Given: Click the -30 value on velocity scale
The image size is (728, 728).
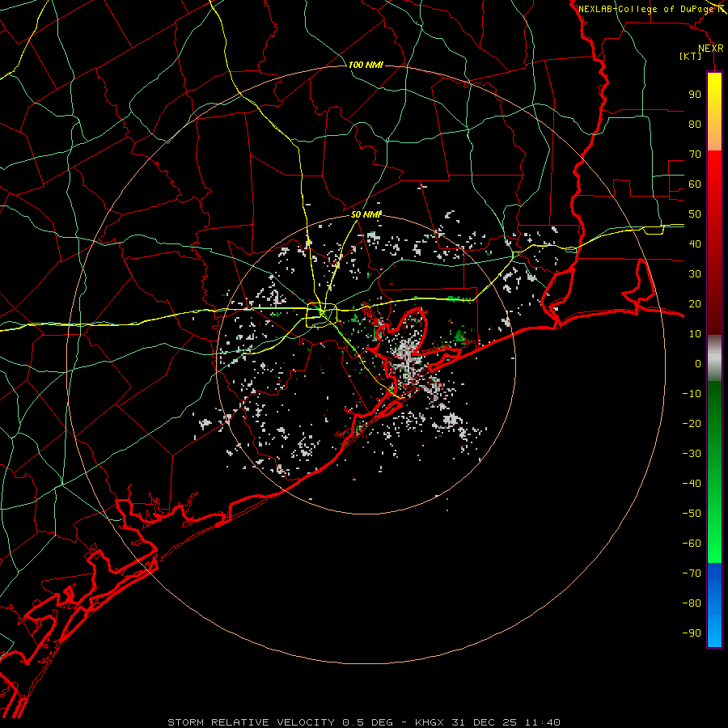Looking at the screenshot, I should [x=692, y=454].
